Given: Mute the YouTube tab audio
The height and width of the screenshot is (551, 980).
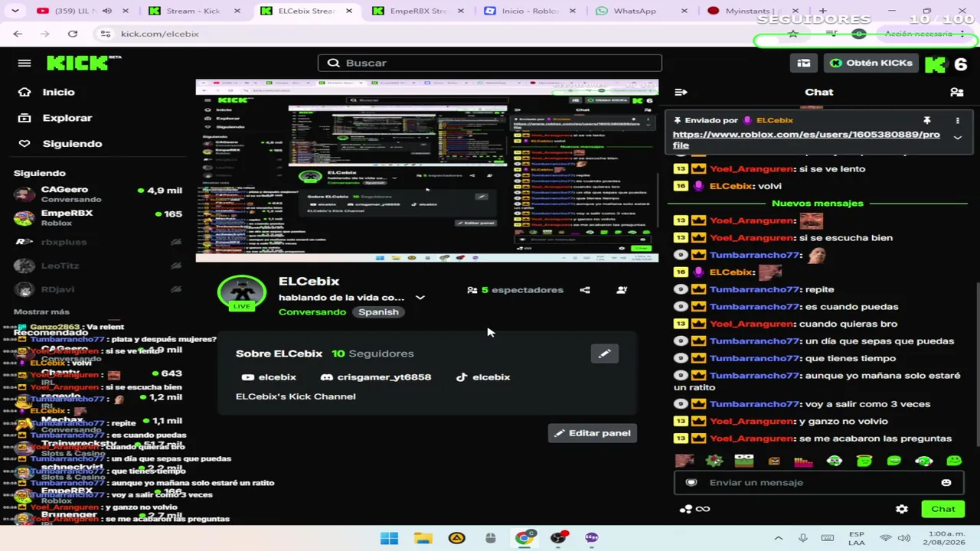Looking at the screenshot, I should [106, 11].
